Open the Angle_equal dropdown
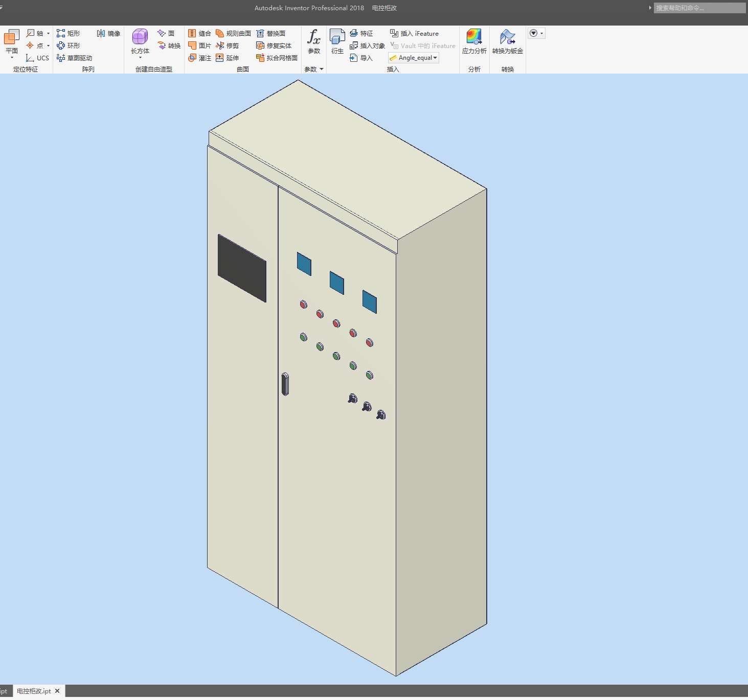The width and height of the screenshot is (748, 700). [414, 58]
